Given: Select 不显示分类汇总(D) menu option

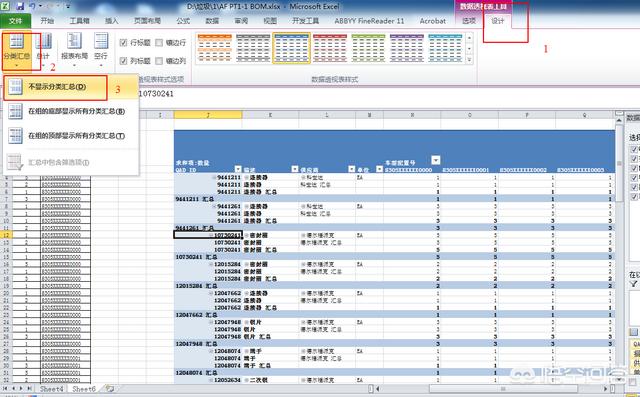Looking at the screenshot, I should pos(56,87).
